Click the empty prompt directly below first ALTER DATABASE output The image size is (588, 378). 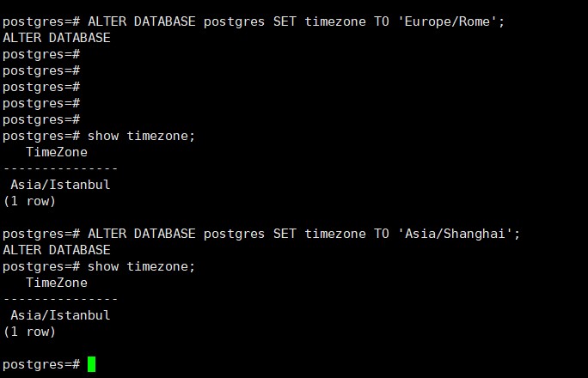point(41,54)
